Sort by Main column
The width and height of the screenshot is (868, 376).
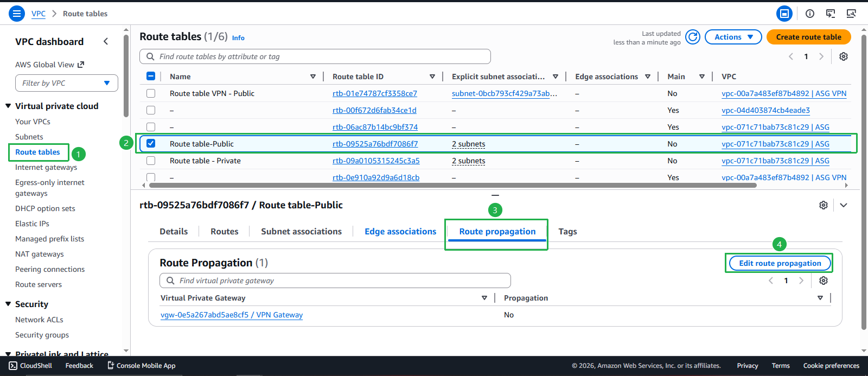point(702,77)
